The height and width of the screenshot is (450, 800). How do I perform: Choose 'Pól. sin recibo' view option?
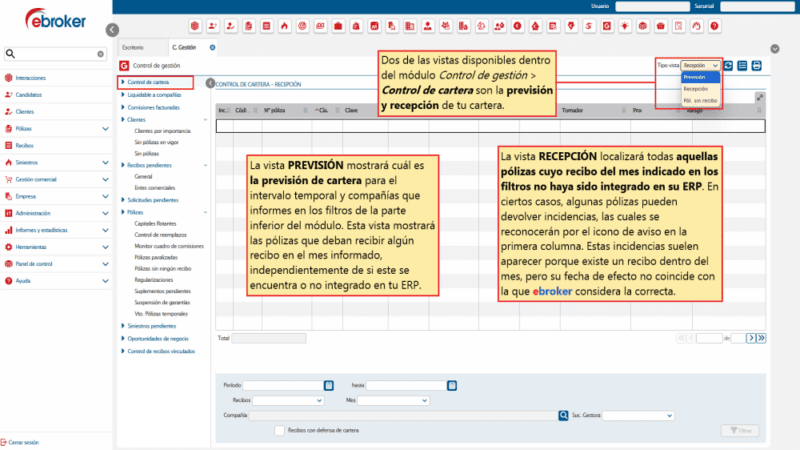click(700, 101)
